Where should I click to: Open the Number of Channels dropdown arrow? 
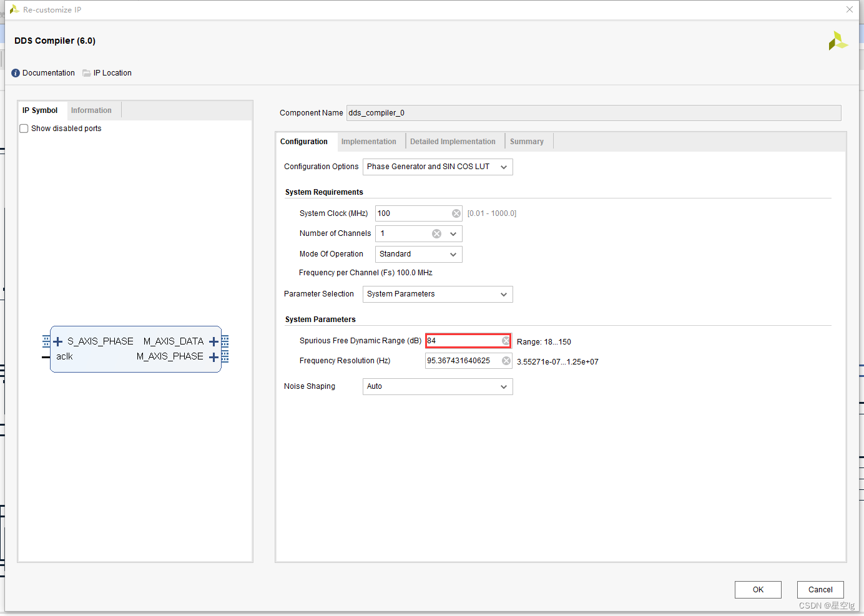tap(453, 233)
